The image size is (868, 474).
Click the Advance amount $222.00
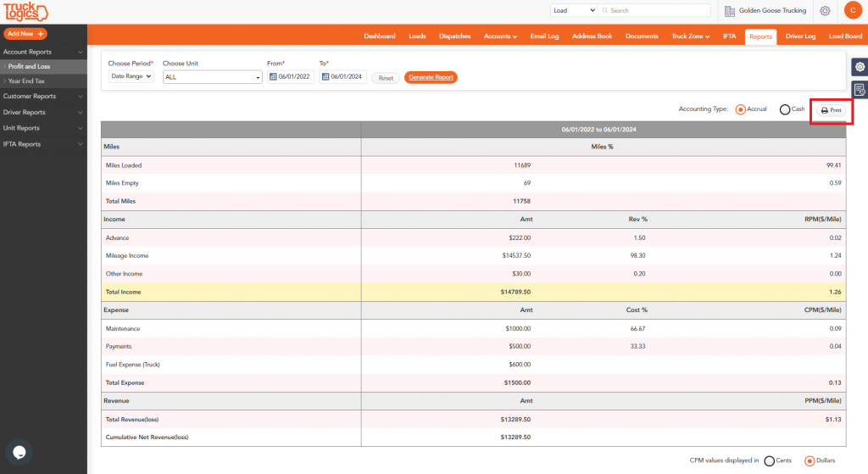(x=520, y=238)
